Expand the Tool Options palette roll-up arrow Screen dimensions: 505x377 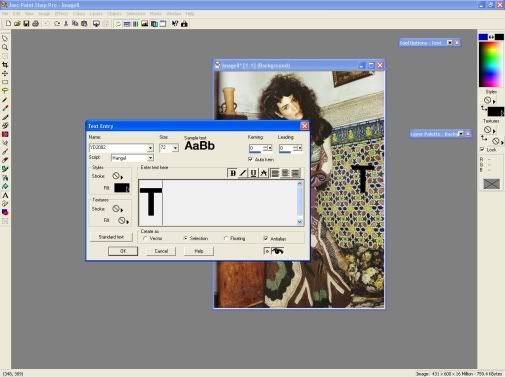click(449, 43)
